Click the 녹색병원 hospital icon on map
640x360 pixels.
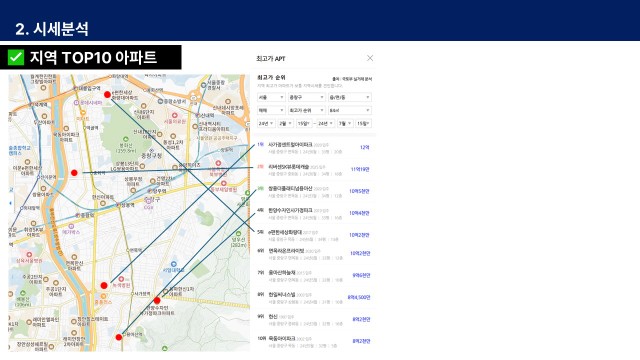[121, 279]
